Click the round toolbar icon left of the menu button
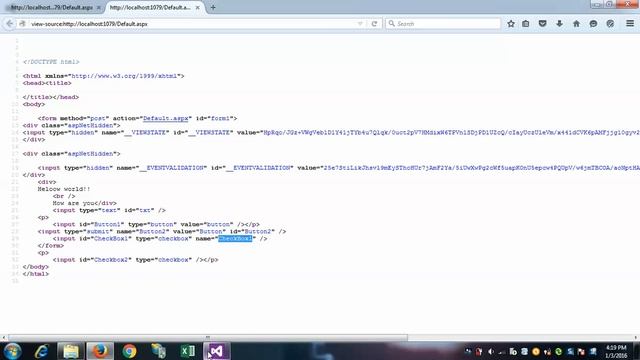Screen dimensions: 640x360 click(610, 24)
